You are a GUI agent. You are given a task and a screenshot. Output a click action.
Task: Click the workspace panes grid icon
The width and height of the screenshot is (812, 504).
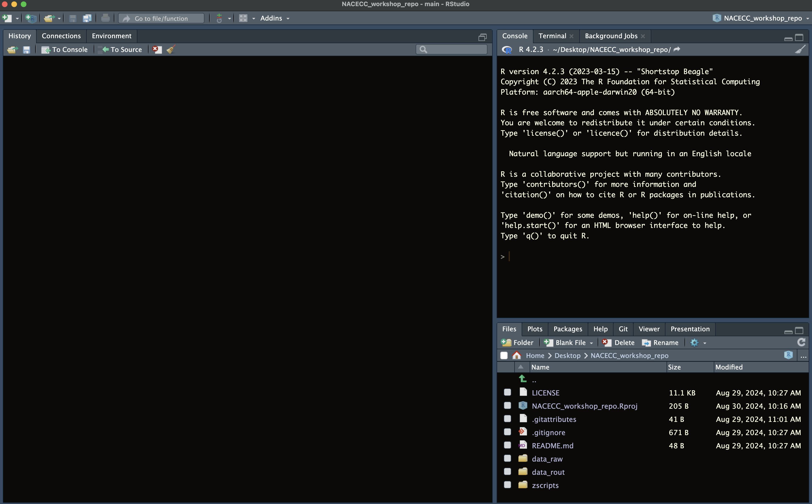[243, 18]
